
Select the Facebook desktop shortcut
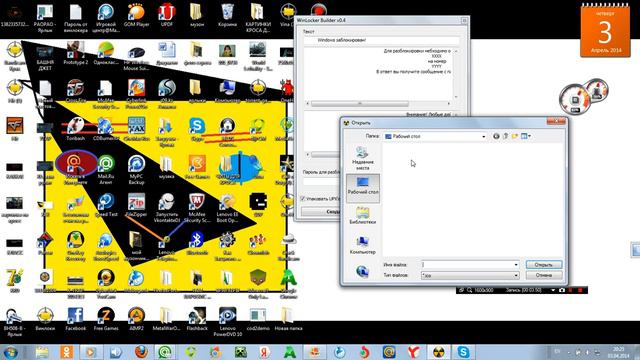pos(76,319)
